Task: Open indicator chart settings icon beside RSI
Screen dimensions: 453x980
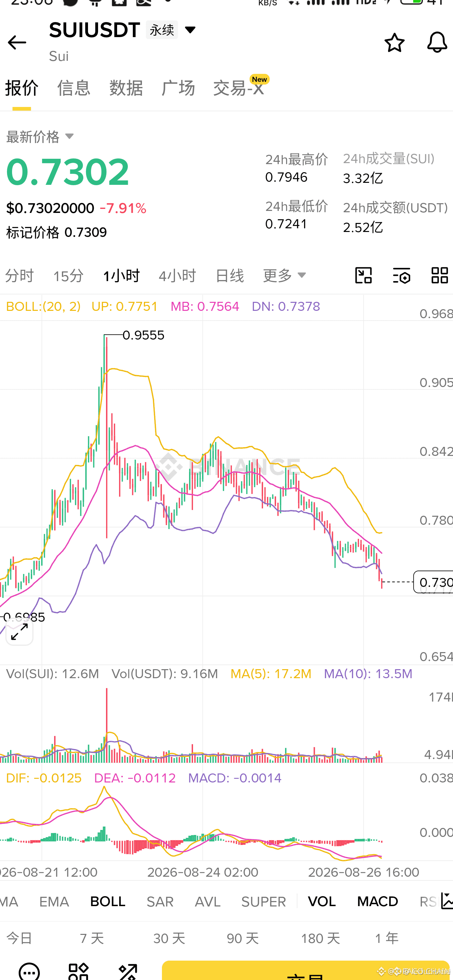Action: pyautogui.click(x=447, y=901)
